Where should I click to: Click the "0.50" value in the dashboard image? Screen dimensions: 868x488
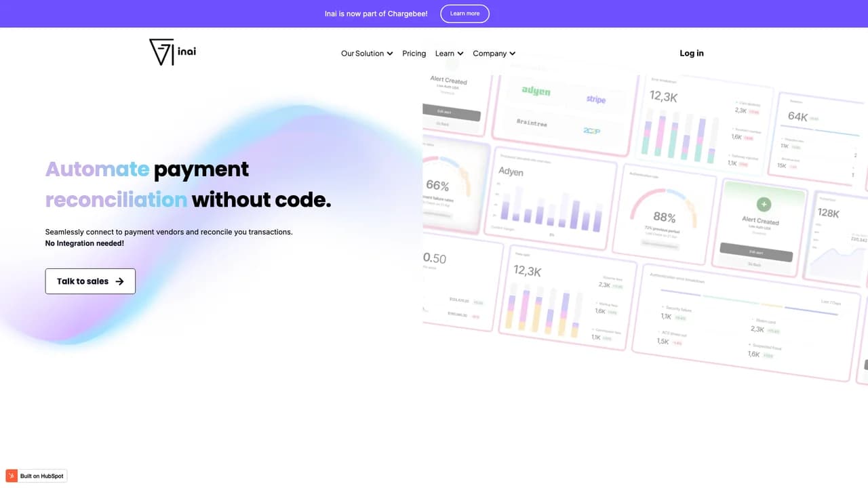tap(435, 258)
